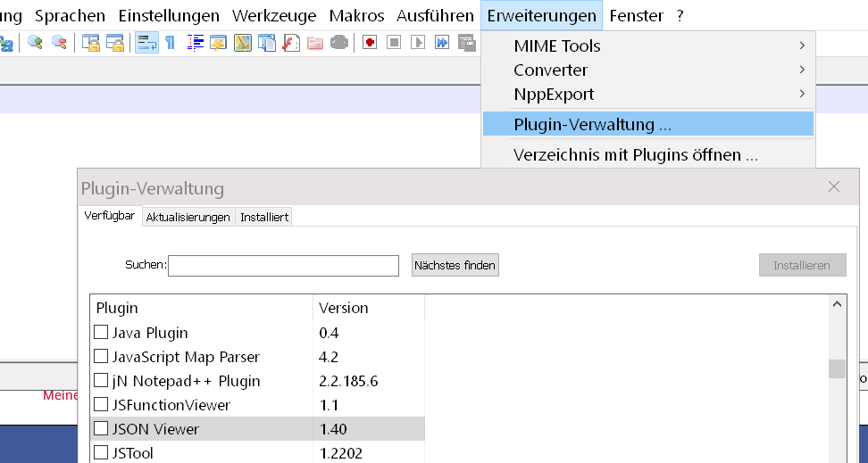Close the Plugin-Verwaltung dialog
Screen dimensions: 868x463
point(834,187)
